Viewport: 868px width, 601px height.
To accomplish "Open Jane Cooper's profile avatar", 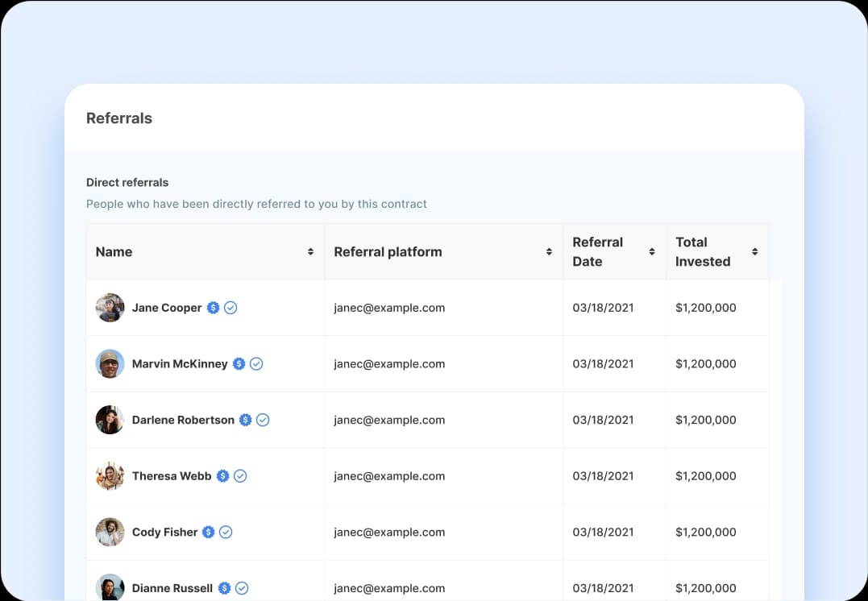I will click(110, 308).
